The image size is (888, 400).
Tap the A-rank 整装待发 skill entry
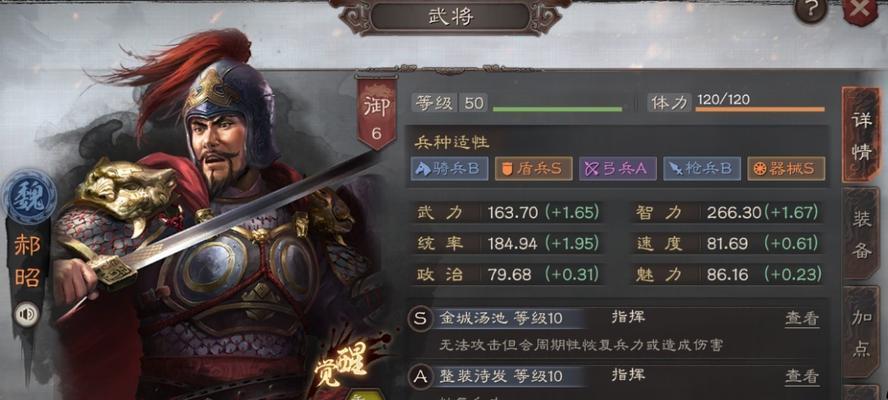tap(501, 376)
